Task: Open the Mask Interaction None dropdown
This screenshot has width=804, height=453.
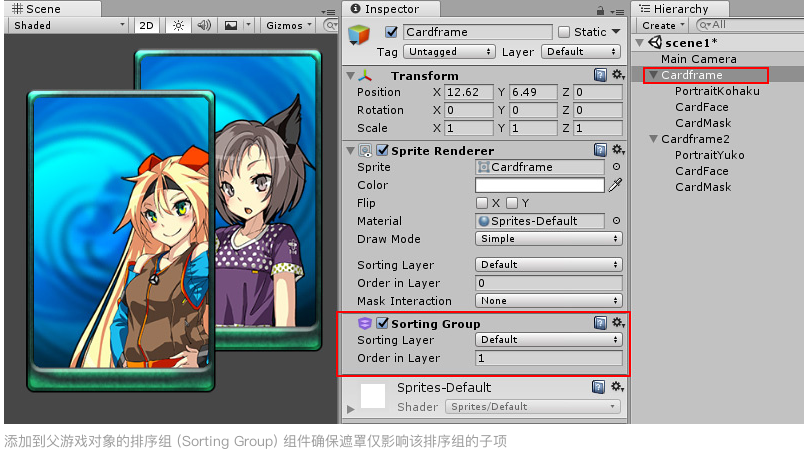Action: (x=549, y=301)
